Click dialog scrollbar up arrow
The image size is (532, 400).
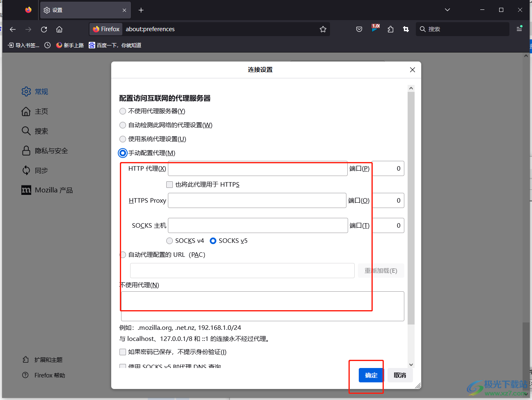(411, 88)
